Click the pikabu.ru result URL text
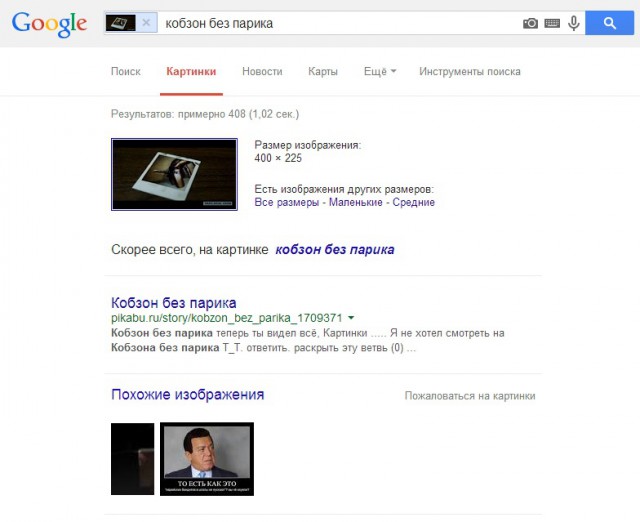The width and height of the screenshot is (640, 522). coord(227,318)
